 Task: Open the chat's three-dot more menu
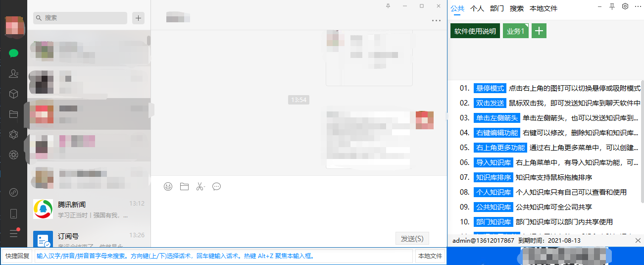coord(436,21)
